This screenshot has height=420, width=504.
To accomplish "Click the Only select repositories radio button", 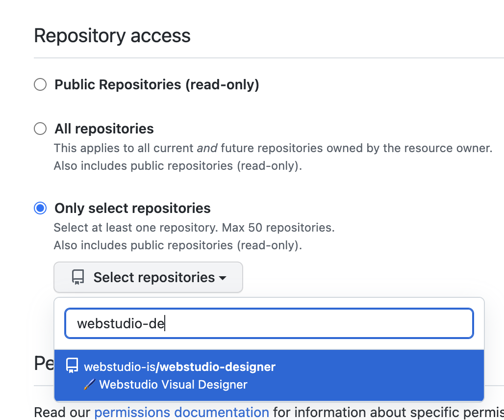I will (x=40, y=209).
